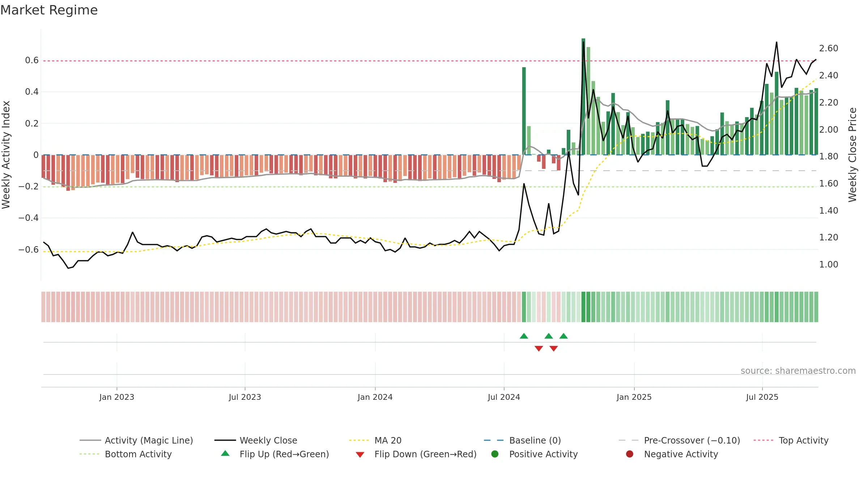Click the last green Flip Up triangle marker
868x488 pixels.
tap(563, 336)
